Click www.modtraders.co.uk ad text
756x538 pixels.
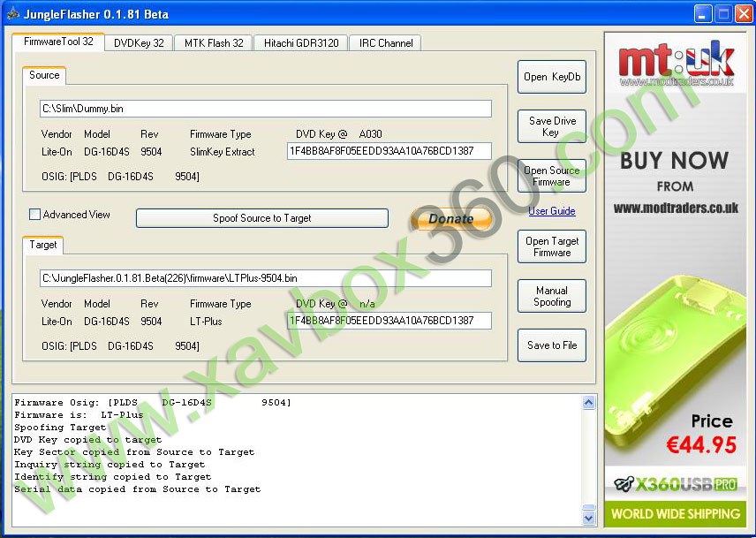click(676, 208)
